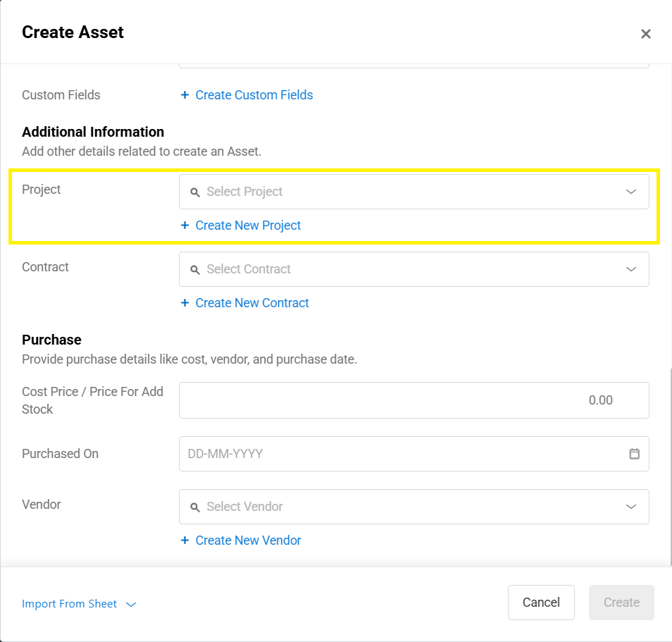Follow the Create New Vendor link
672x642 pixels.
[x=248, y=541]
